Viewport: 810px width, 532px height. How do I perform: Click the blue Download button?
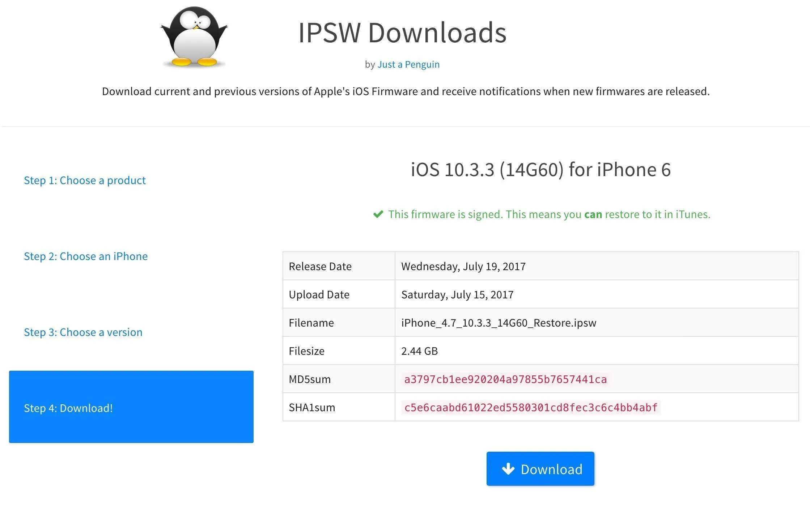pos(540,469)
